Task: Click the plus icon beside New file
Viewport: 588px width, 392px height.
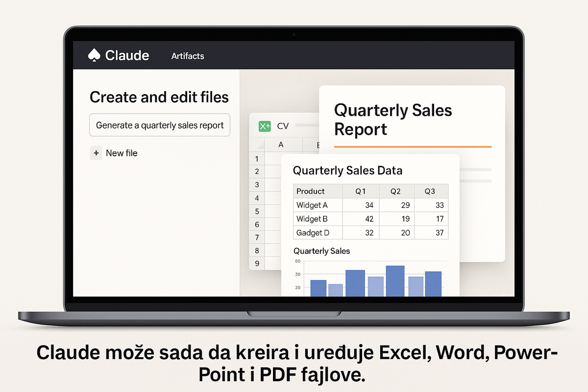Action: point(96,153)
